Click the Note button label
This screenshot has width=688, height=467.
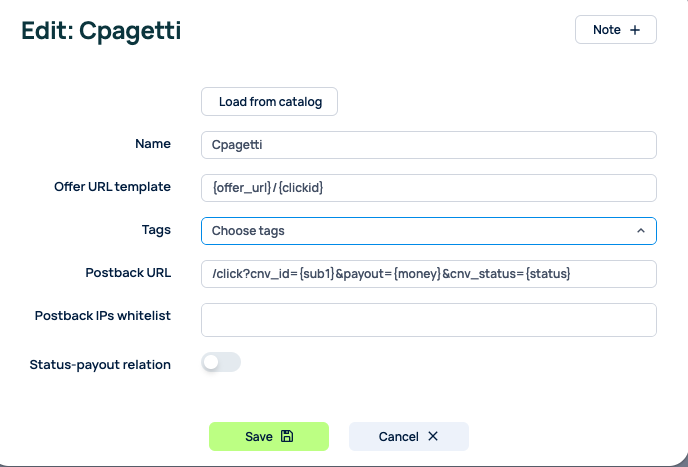[x=607, y=30]
